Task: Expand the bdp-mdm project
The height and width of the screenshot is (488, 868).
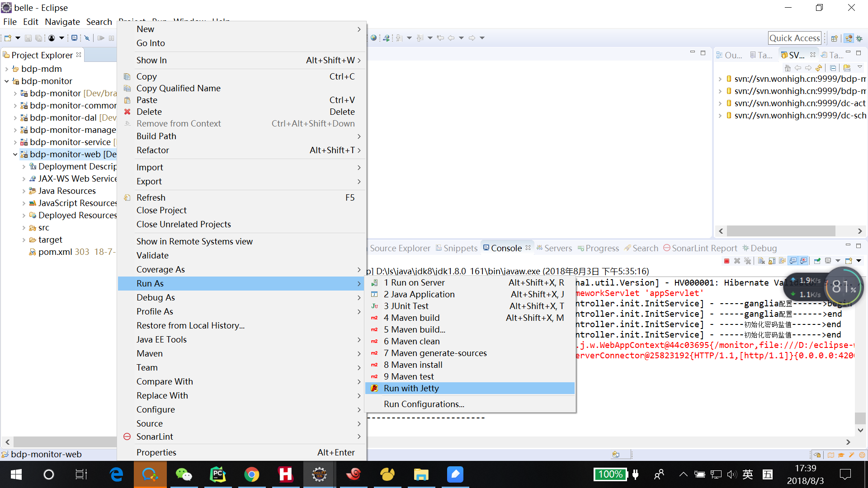Action: click(7, 69)
